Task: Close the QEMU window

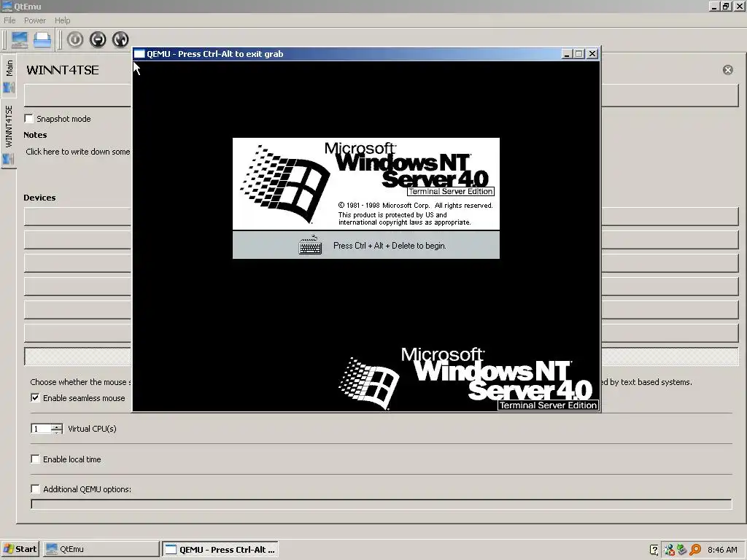Action: click(592, 54)
